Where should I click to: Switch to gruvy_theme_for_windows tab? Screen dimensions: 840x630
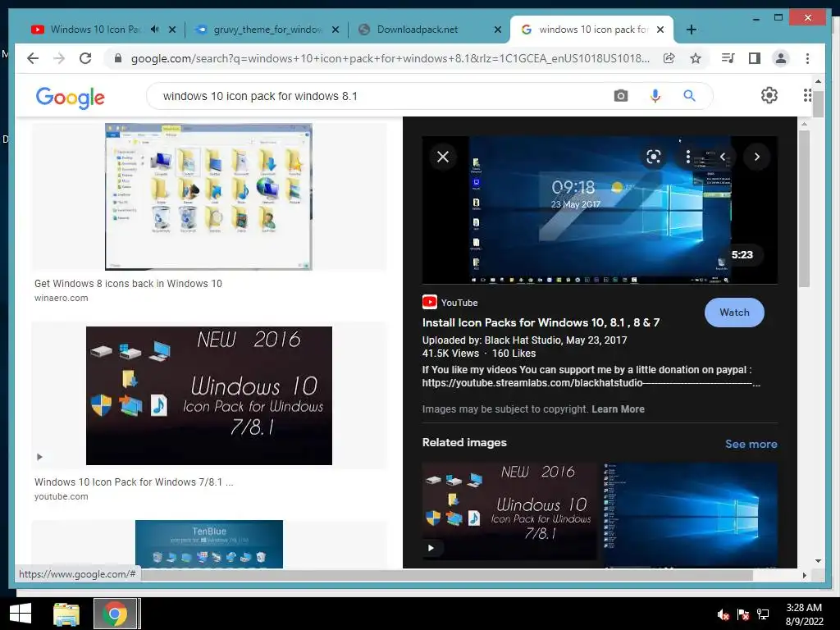click(267, 30)
